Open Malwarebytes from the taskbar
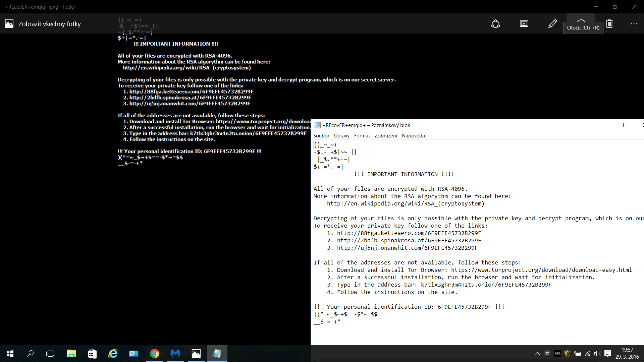 click(175, 354)
